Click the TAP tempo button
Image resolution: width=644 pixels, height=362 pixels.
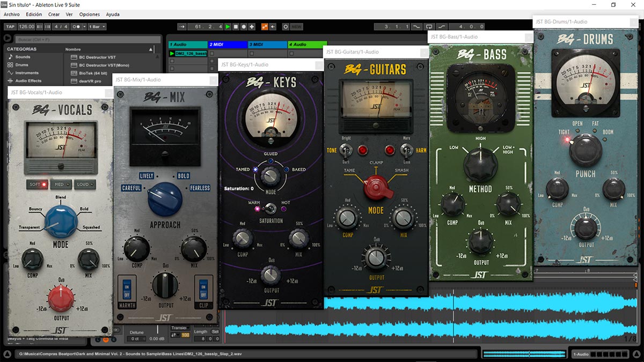pyautogui.click(x=10, y=26)
